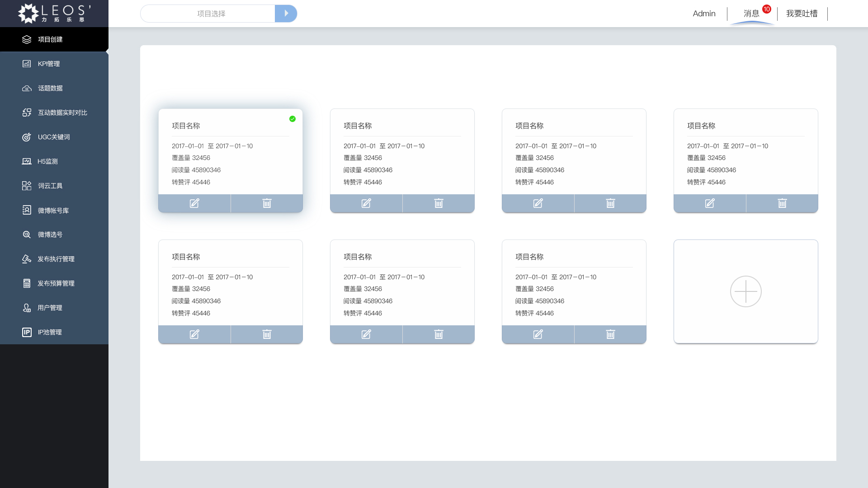868x488 pixels.
Task: Click the 发布预算管理 calculator icon
Action: (x=27, y=283)
